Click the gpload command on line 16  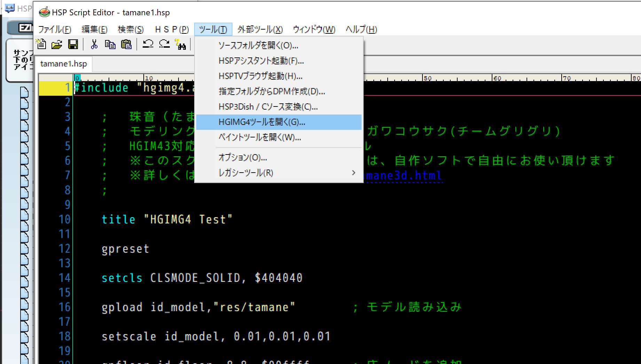[122, 307]
